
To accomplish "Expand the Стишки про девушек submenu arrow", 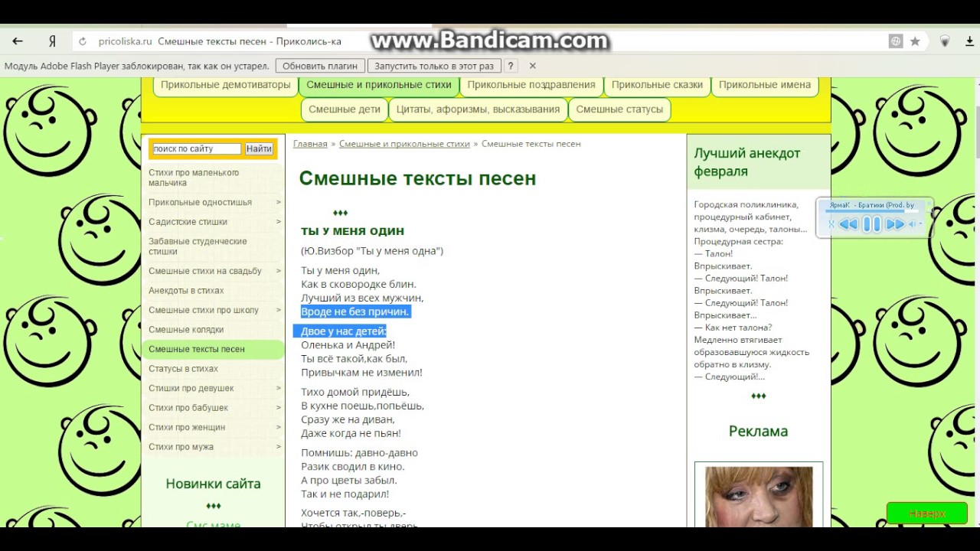I will (278, 388).
